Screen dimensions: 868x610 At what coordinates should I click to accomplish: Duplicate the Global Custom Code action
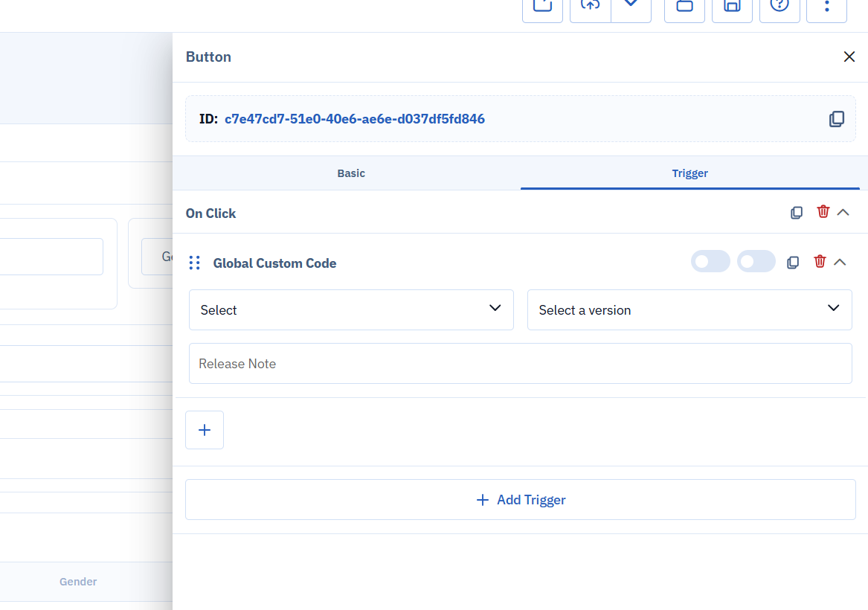793,263
